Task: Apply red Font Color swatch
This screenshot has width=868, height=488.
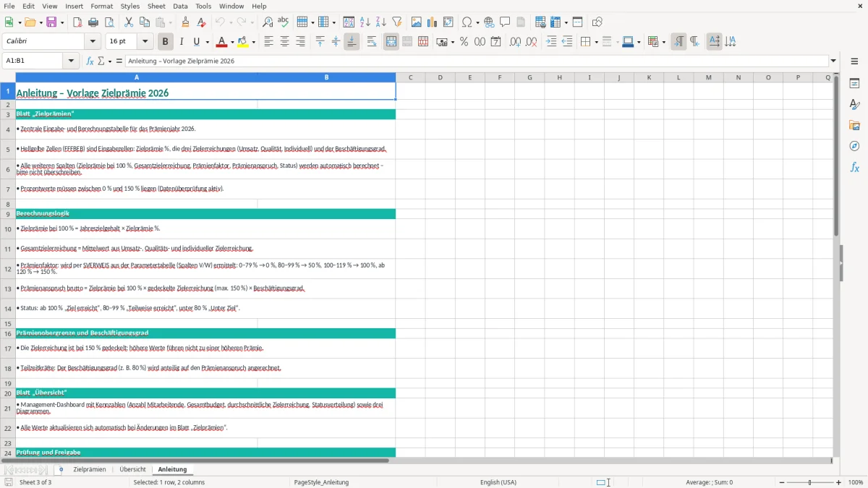Action: tap(222, 42)
